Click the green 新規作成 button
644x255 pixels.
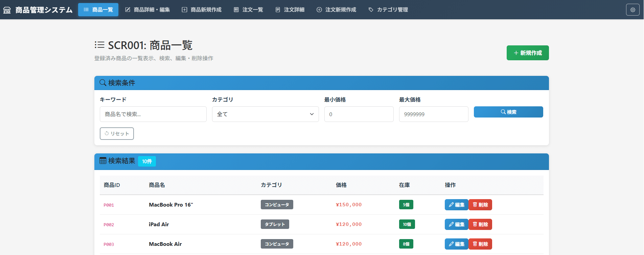(527, 53)
